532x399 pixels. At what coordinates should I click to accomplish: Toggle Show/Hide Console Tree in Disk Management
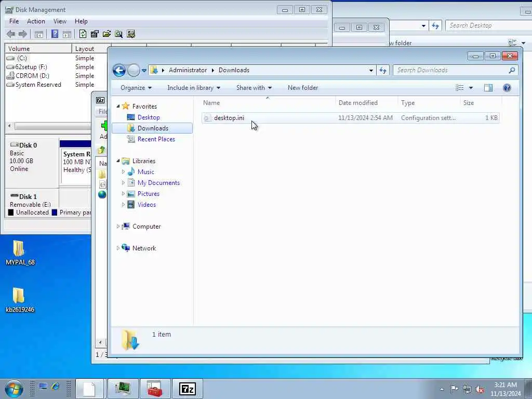pos(38,34)
